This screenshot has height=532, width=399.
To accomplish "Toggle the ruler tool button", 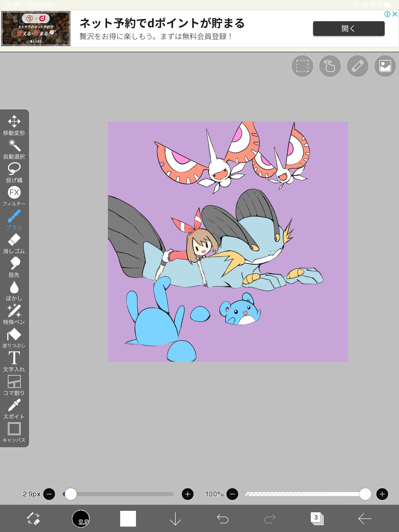I will (x=357, y=66).
